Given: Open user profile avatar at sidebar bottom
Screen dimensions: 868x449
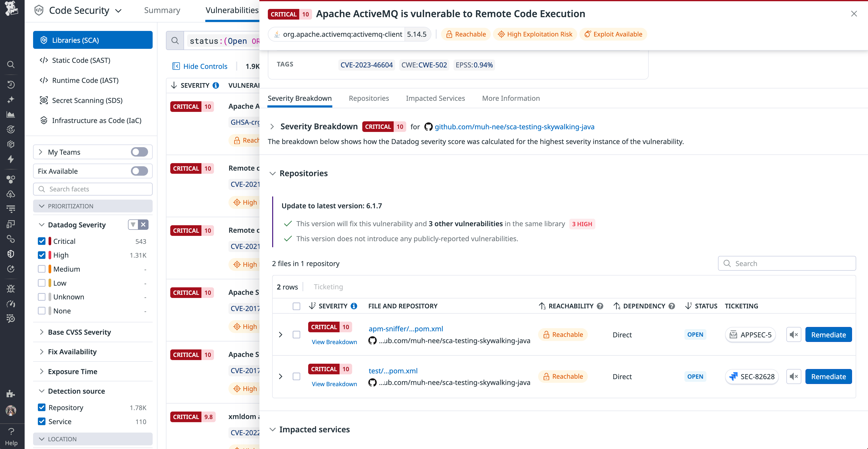Looking at the screenshot, I should 11,411.
